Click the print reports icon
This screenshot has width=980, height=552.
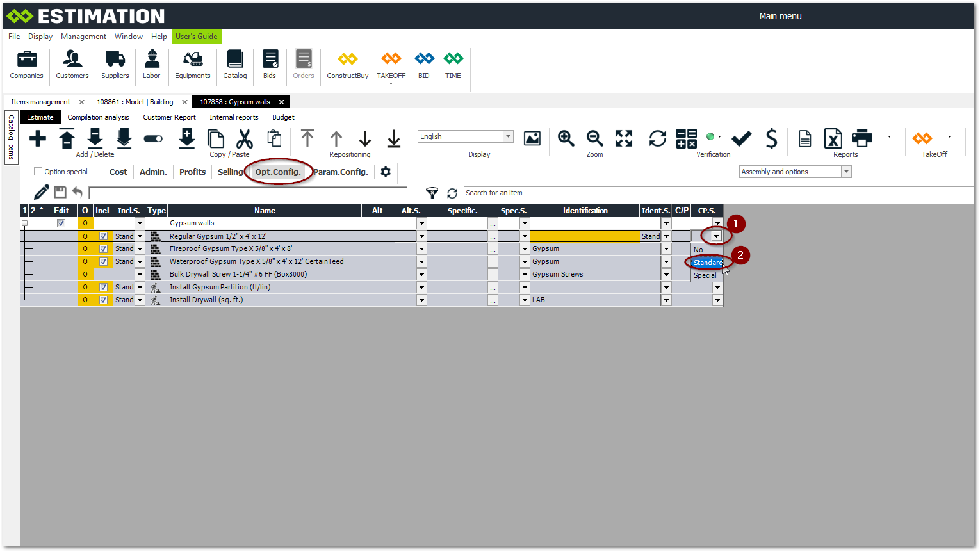(862, 138)
